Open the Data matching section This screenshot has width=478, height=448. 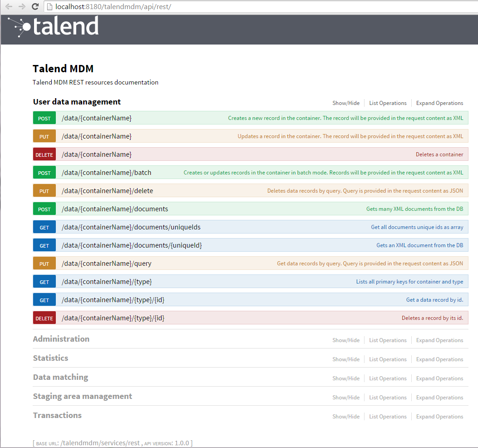pyautogui.click(x=61, y=377)
